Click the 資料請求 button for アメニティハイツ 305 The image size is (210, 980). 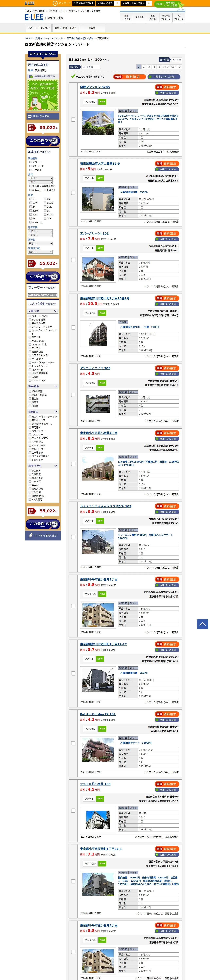tap(167, 368)
